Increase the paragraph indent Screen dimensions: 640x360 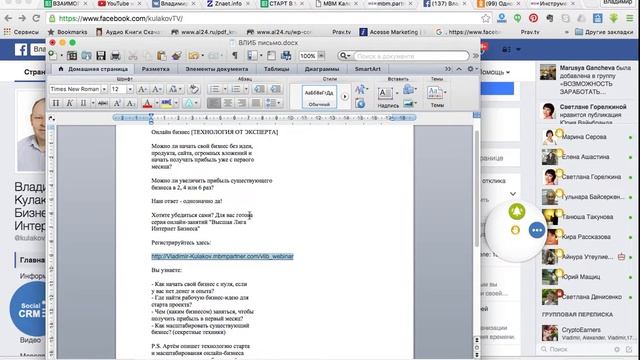coord(276,89)
